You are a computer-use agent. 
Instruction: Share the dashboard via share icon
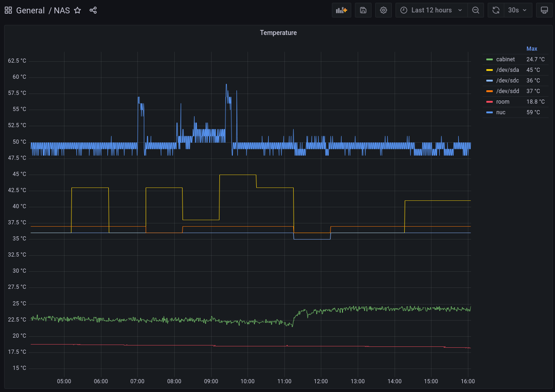(x=93, y=10)
